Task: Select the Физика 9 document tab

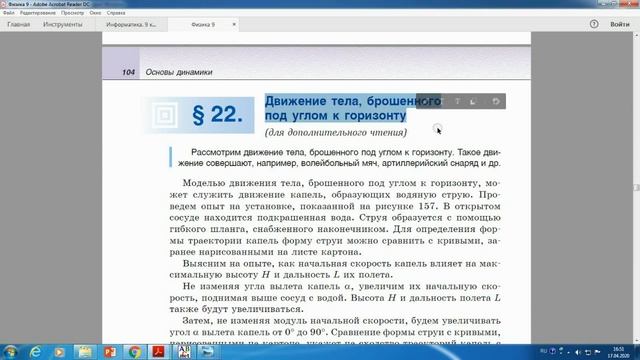Action: [x=203, y=24]
